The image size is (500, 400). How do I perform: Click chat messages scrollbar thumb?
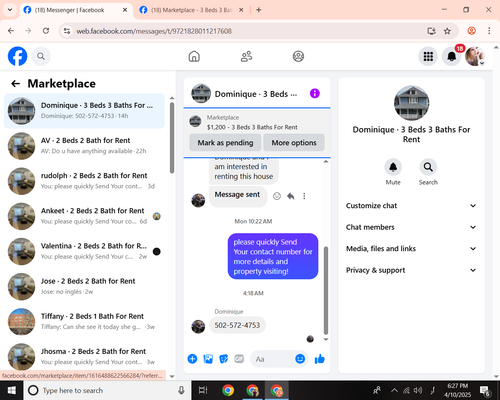(326, 290)
